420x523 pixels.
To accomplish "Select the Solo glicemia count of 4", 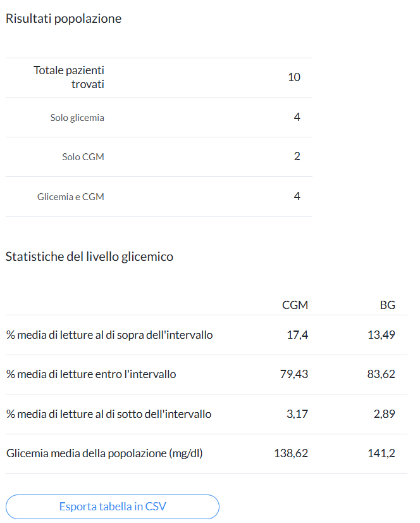I will 297,117.
